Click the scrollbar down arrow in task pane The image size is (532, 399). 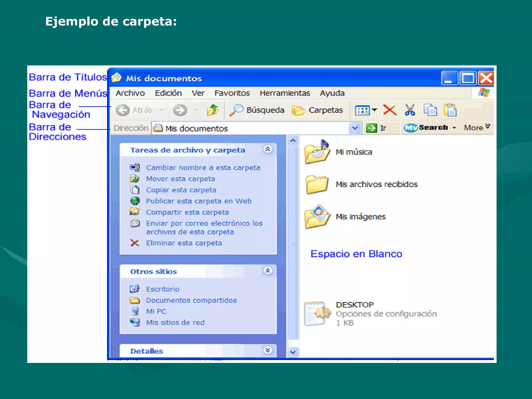[293, 353]
